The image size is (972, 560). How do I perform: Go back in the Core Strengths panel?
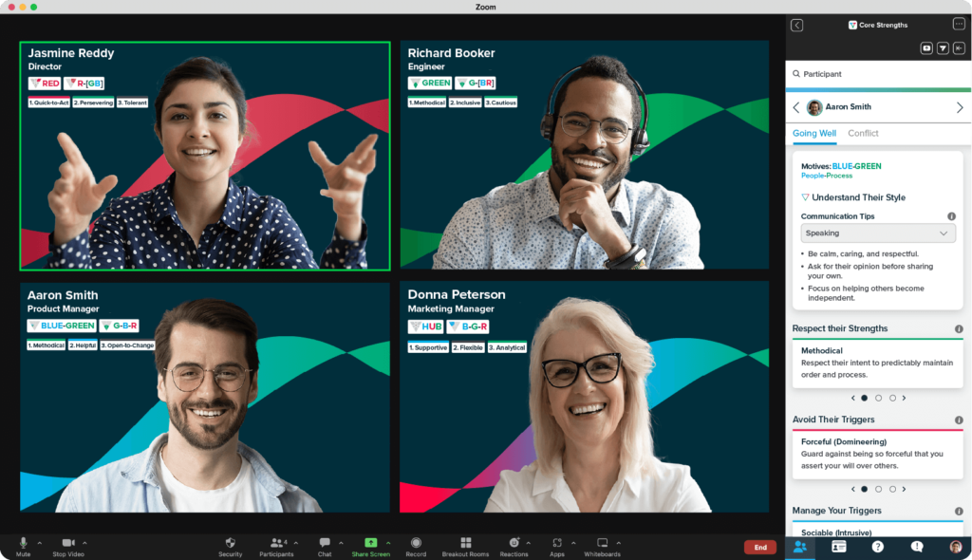pos(797,25)
